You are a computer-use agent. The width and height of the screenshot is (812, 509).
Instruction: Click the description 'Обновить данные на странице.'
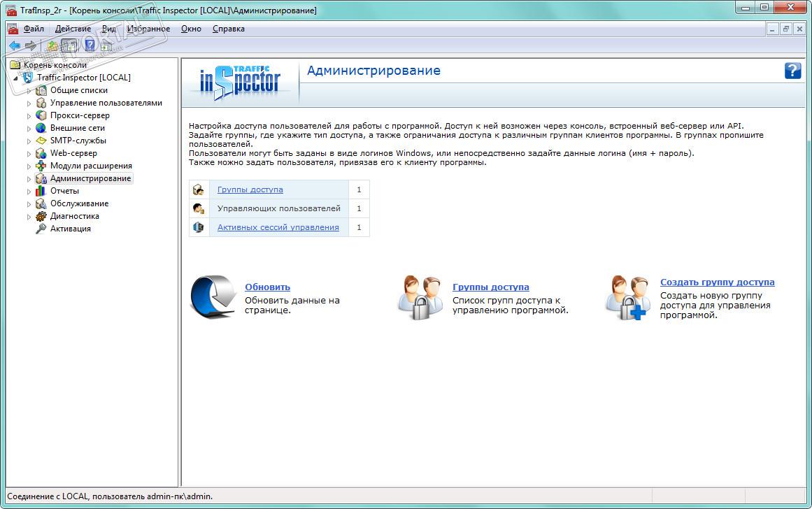(x=292, y=305)
